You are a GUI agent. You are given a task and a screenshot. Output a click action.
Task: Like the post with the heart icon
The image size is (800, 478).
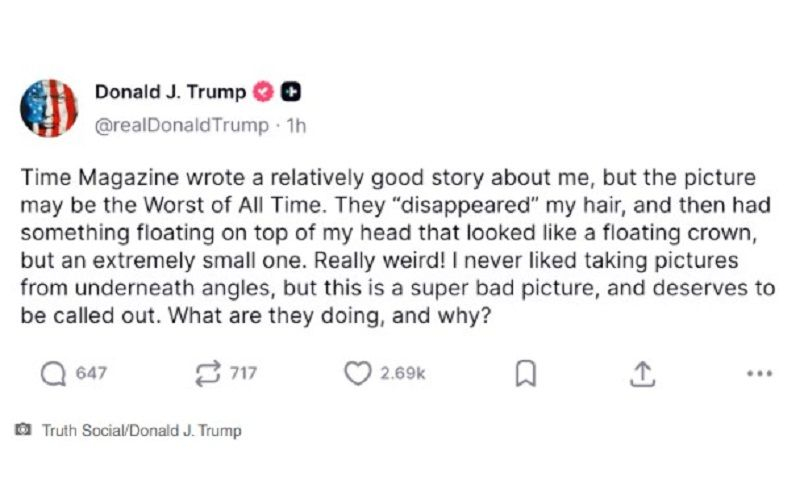coord(356,374)
